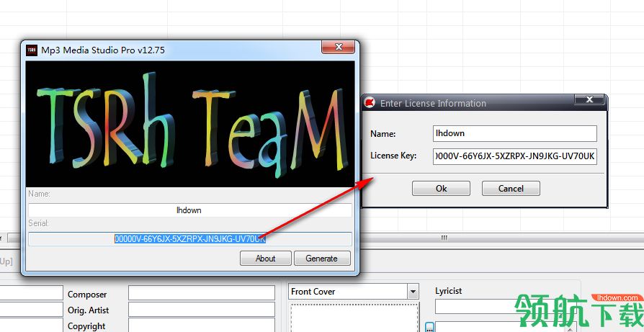This screenshot has height=332, width=644.
Task: Open the About dialog of keygen
Action: pyautogui.click(x=265, y=258)
